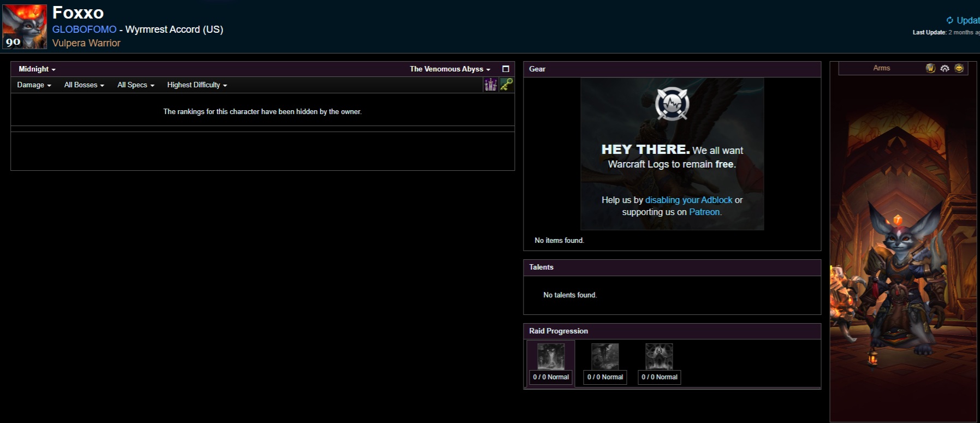Click the Arms spec label
Image resolution: width=980 pixels, height=423 pixels.
click(882, 68)
